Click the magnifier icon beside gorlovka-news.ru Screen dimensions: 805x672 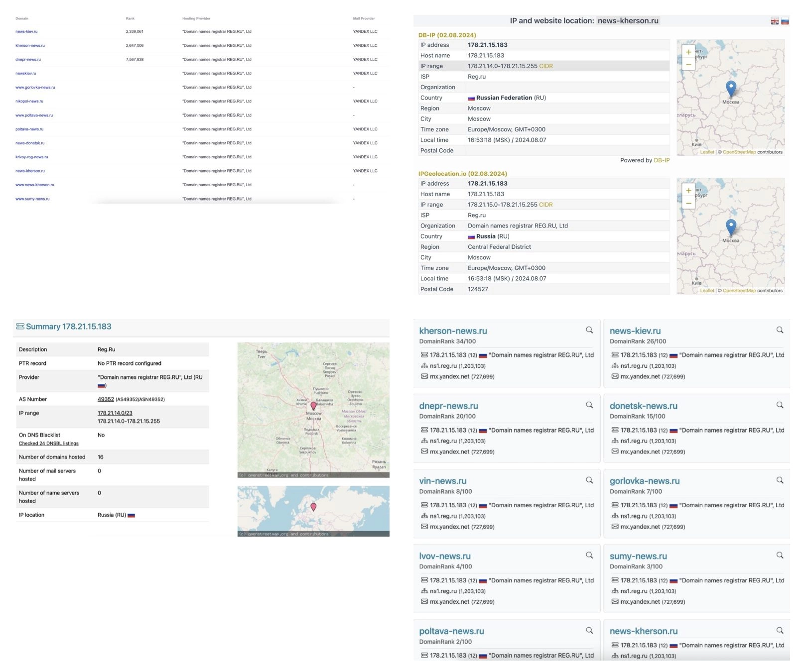tap(780, 480)
